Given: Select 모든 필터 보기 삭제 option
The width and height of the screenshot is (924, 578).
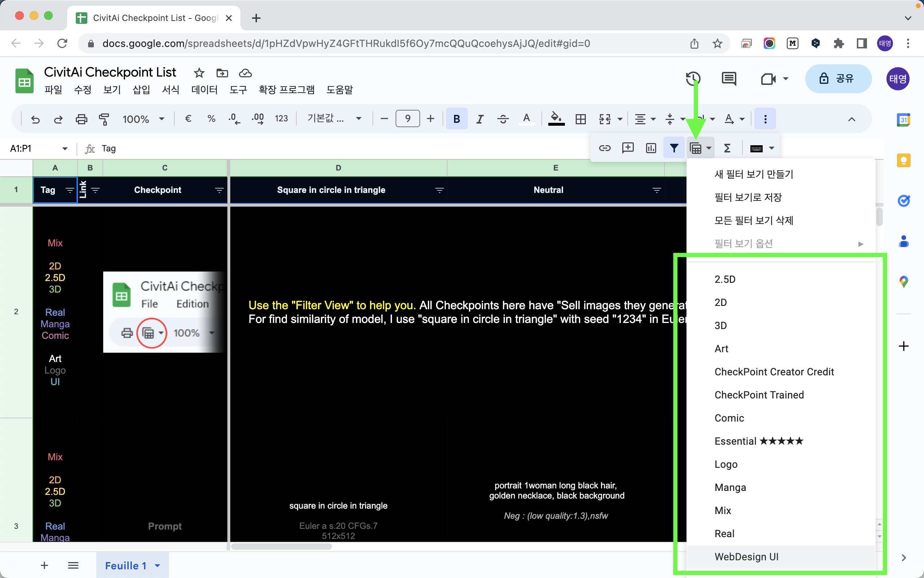Looking at the screenshot, I should coord(781,221).
